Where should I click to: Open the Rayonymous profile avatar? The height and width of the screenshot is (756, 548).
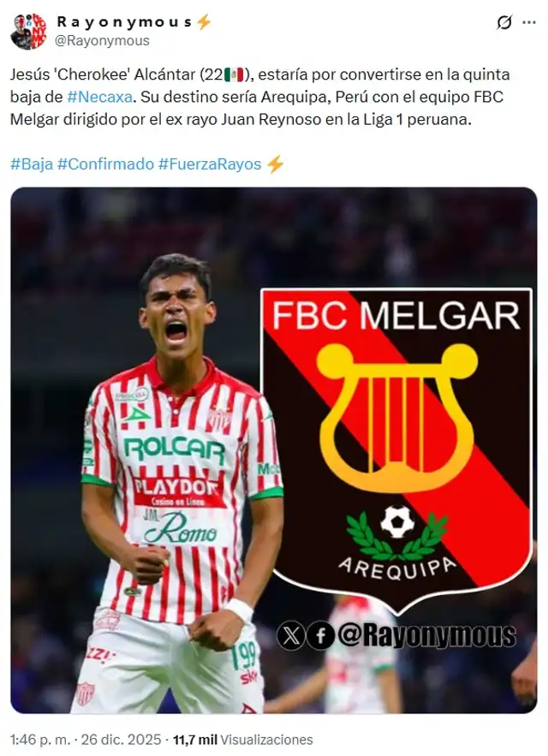tap(28, 32)
